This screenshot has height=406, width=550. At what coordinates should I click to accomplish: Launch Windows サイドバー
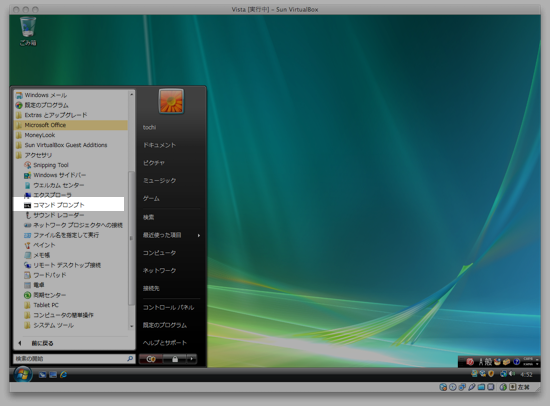(x=71, y=175)
